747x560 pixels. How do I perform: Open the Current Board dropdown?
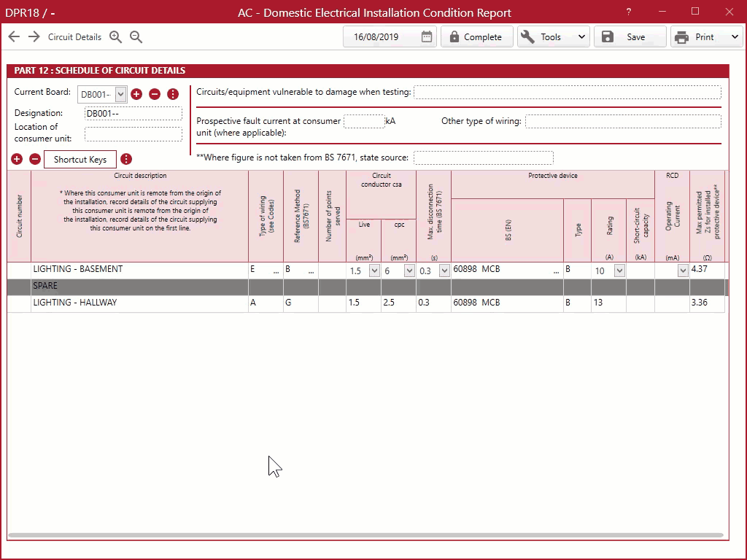point(120,94)
